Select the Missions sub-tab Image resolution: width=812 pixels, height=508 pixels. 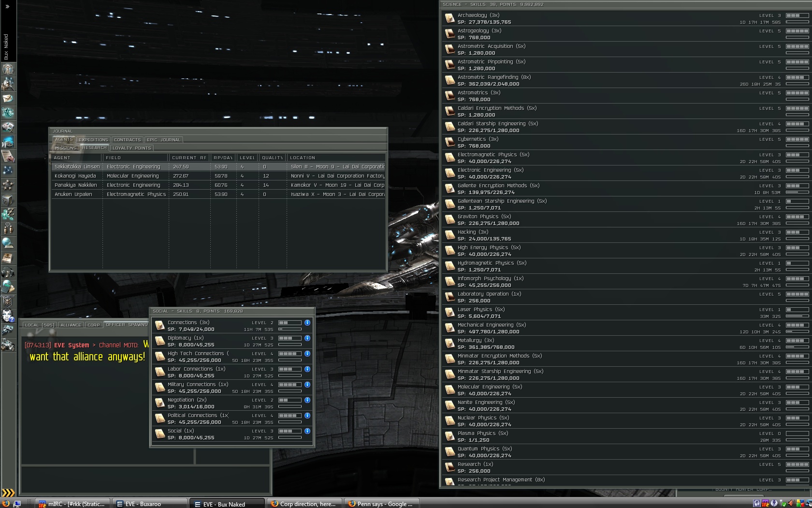point(66,148)
